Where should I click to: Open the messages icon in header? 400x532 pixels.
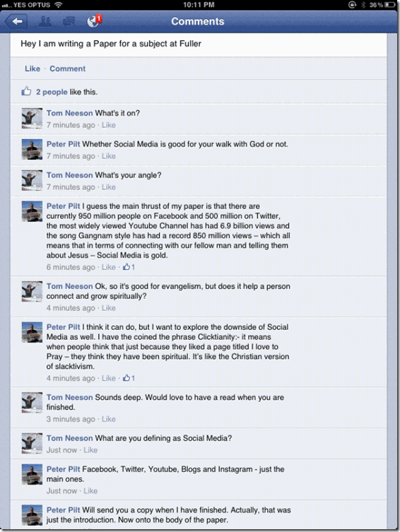coord(69,22)
